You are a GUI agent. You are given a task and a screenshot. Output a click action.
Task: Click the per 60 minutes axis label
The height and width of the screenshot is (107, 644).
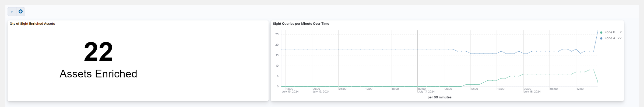click(x=439, y=97)
